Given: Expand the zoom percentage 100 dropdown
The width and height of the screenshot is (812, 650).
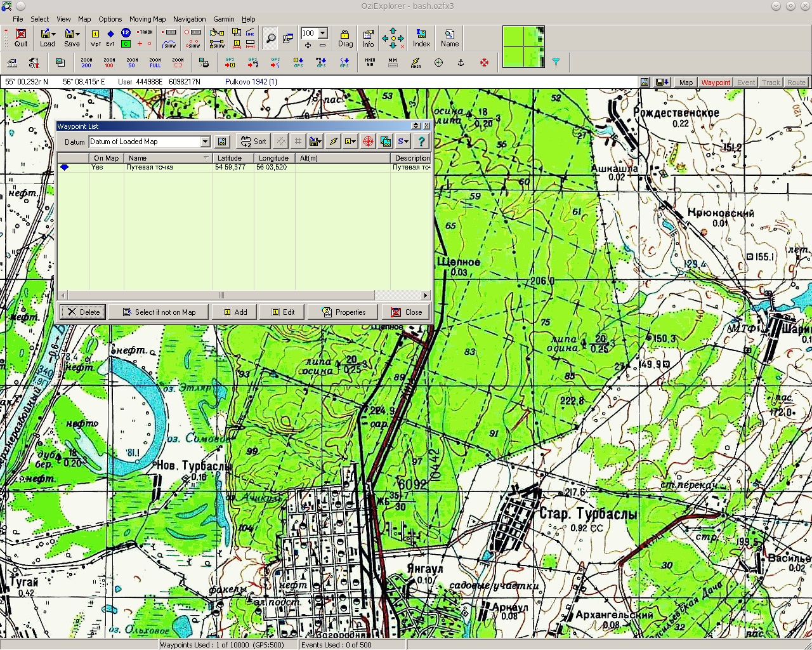Looking at the screenshot, I should [x=323, y=33].
